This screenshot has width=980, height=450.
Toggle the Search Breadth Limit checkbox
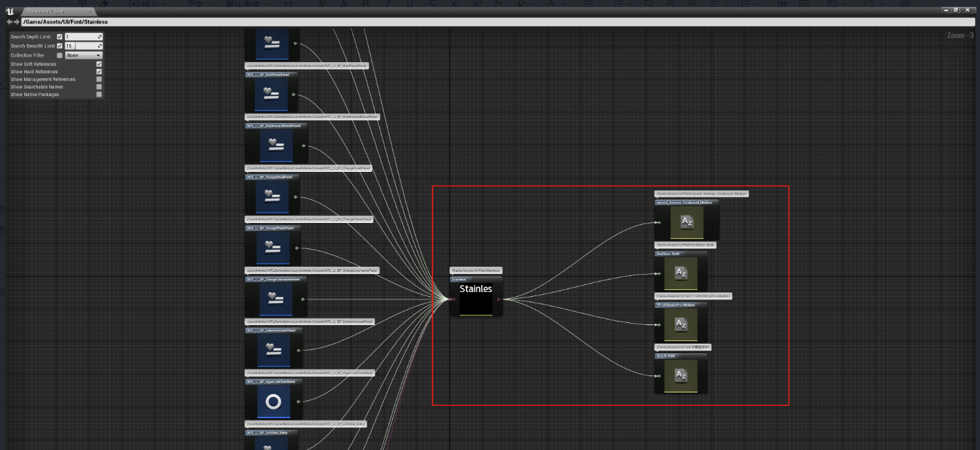(59, 46)
